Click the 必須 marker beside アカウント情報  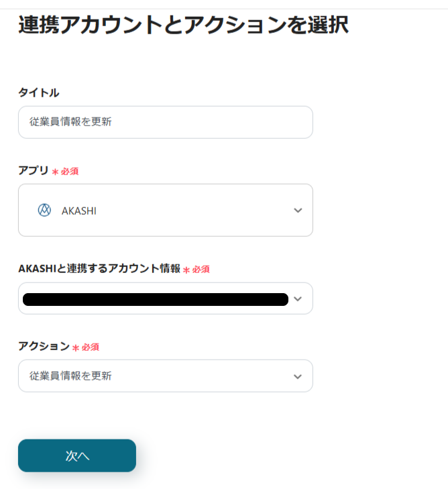[201, 270]
